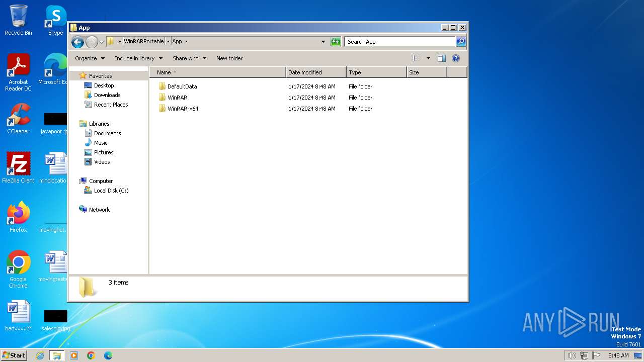Click the search magnifier icon
644x362 pixels.
[461, 42]
